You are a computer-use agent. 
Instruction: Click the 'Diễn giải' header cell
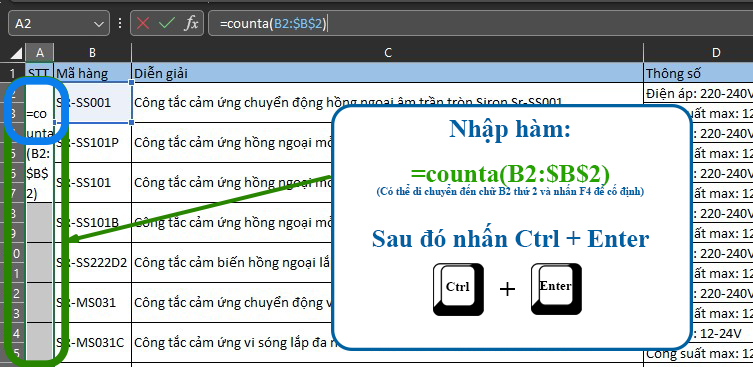[x=388, y=73]
